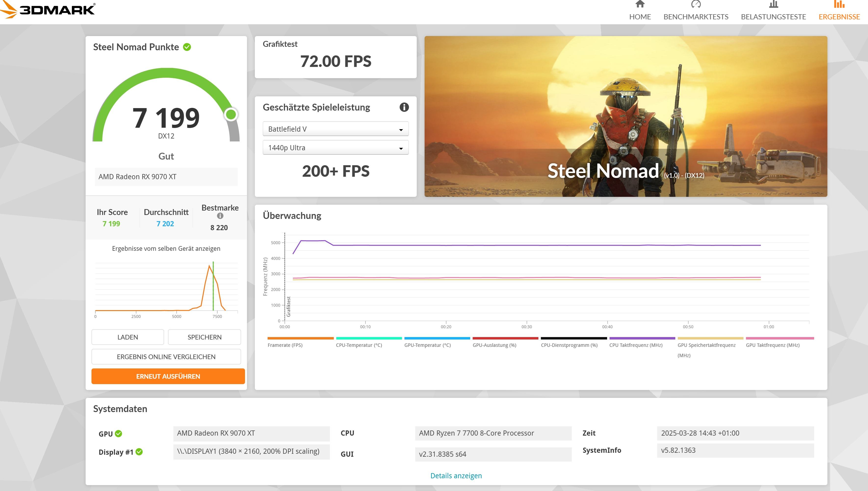This screenshot has height=491, width=868.
Task: Switch to the BENCHMARKTESTS tab
Action: click(x=696, y=17)
